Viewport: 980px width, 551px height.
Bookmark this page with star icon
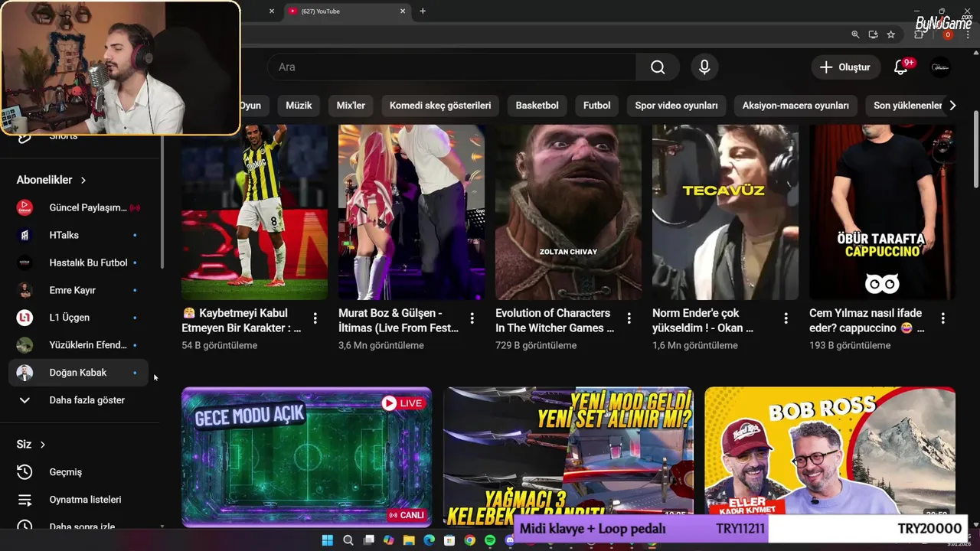[891, 34]
